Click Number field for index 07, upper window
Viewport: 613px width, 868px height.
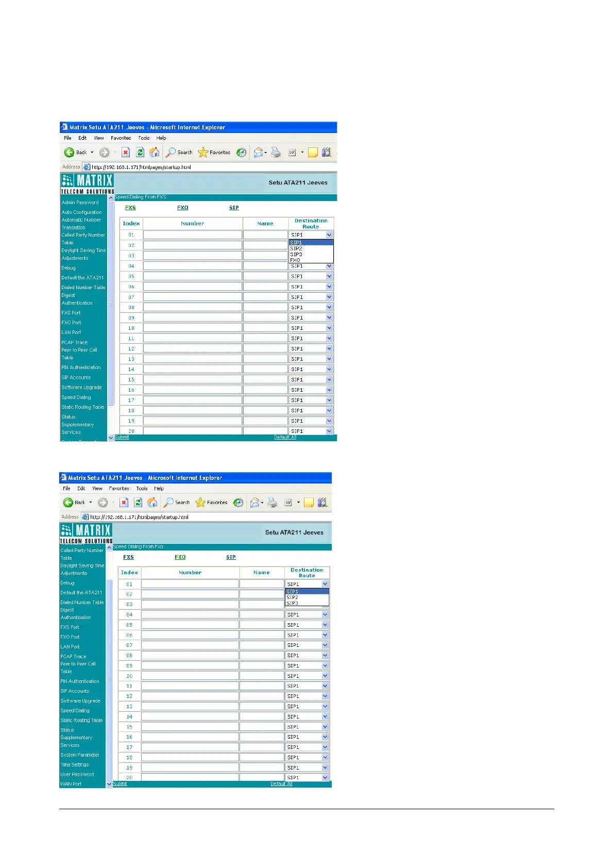point(192,297)
